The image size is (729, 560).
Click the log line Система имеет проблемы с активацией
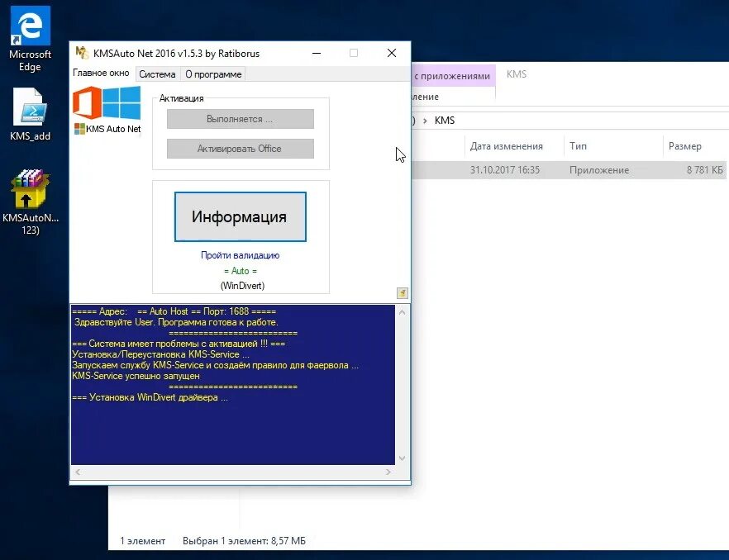click(x=179, y=344)
